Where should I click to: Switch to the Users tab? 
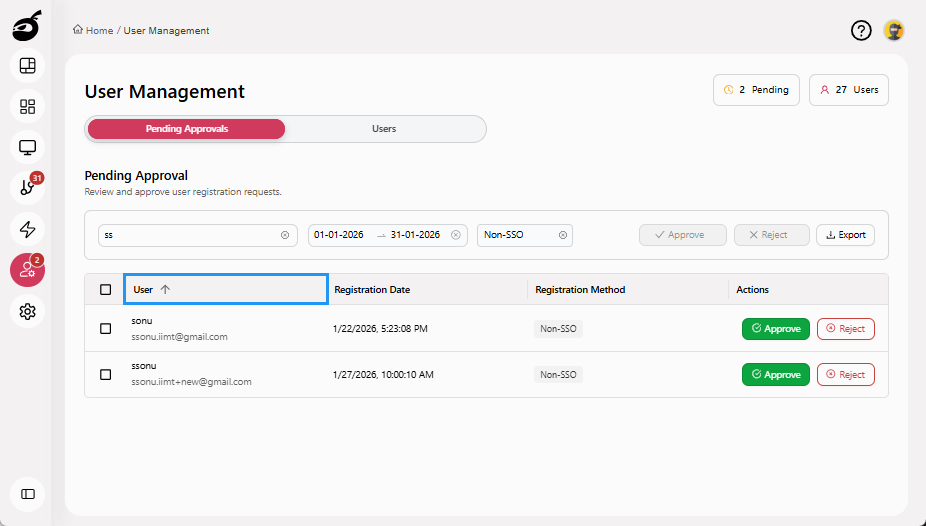[384, 129]
